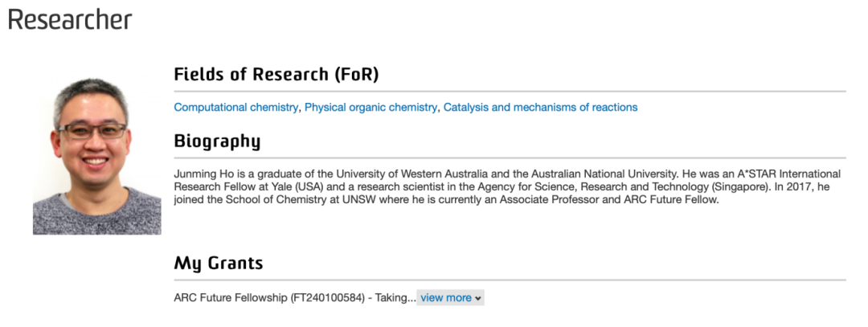Click the Researcher page heading

click(x=70, y=20)
